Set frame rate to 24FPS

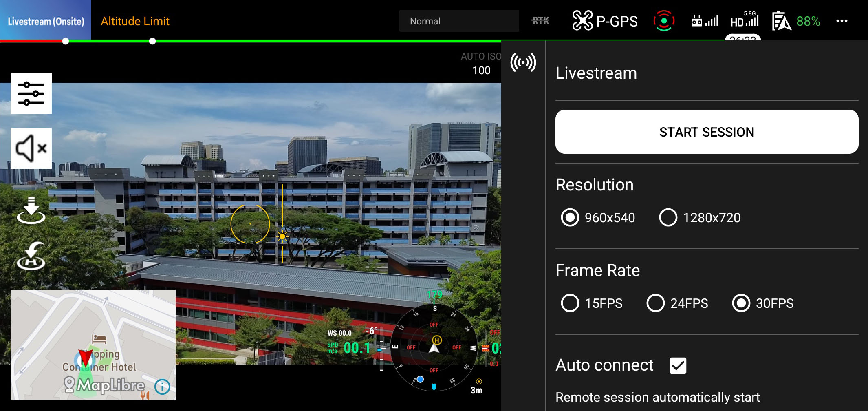(x=655, y=303)
